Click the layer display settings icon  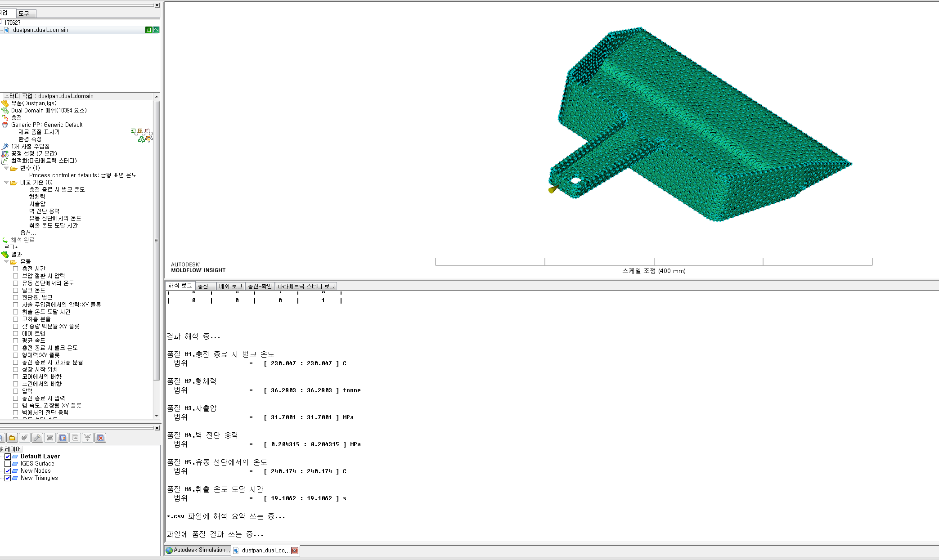[x=63, y=438]
